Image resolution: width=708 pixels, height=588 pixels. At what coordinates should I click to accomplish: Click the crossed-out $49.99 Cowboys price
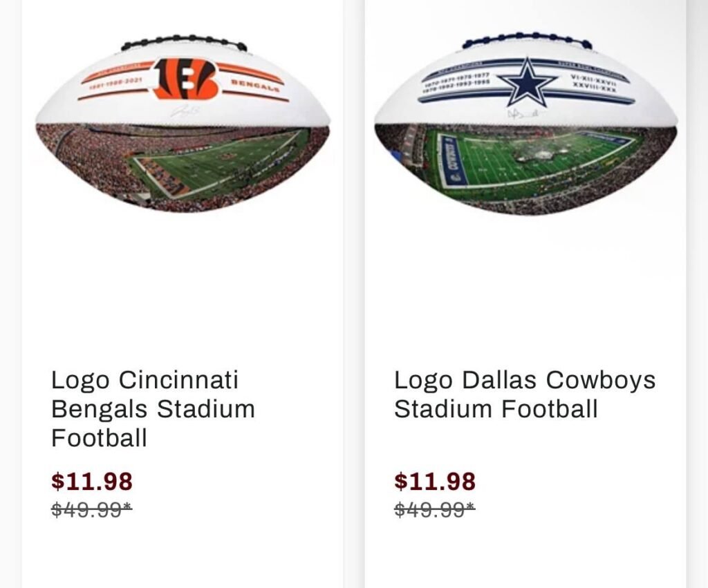tap(434, 510)
